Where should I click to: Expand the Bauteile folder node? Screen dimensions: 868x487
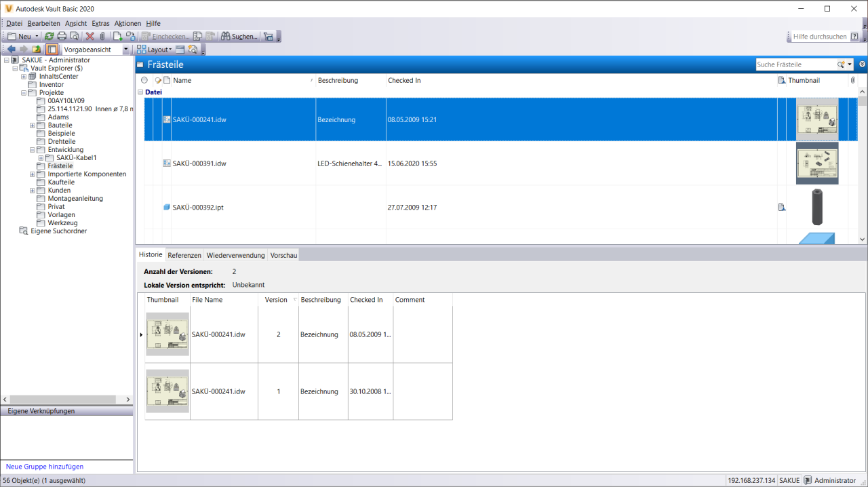click(x=33, y=125)
